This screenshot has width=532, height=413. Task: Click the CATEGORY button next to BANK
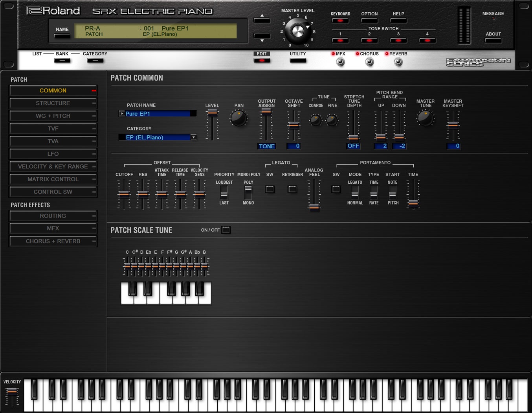click(95, 60)
